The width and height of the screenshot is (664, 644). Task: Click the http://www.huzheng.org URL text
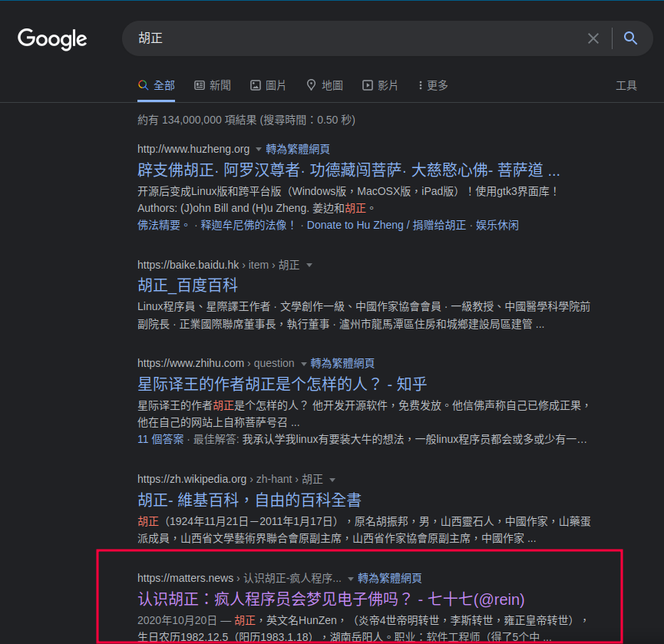click(x=193, y=149)
